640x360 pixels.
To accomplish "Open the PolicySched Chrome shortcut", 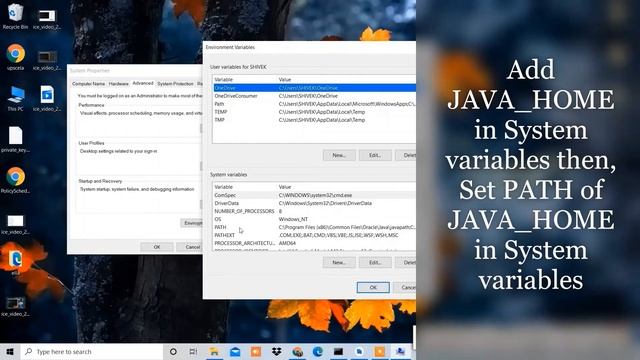I will click(16, 180).
